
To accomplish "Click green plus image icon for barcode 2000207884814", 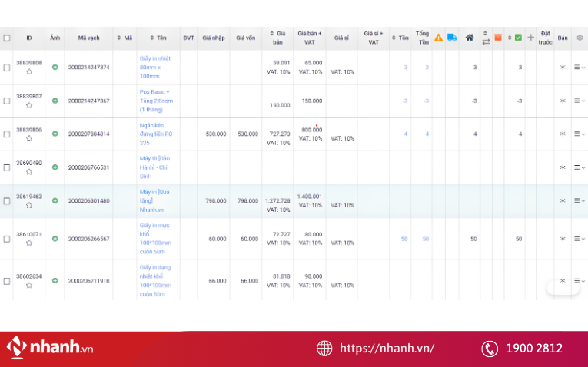I will pyautogui.click(x=55, y=134).
